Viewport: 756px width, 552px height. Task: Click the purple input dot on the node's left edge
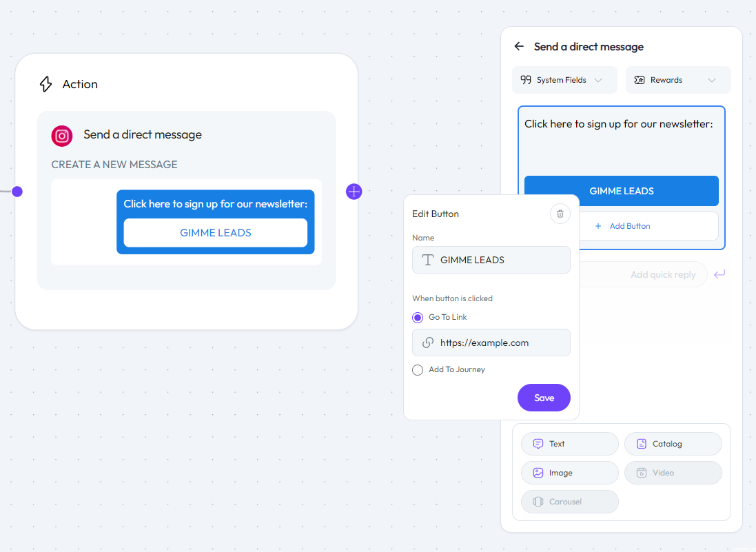pyautogui.click(x=17, y=192)
